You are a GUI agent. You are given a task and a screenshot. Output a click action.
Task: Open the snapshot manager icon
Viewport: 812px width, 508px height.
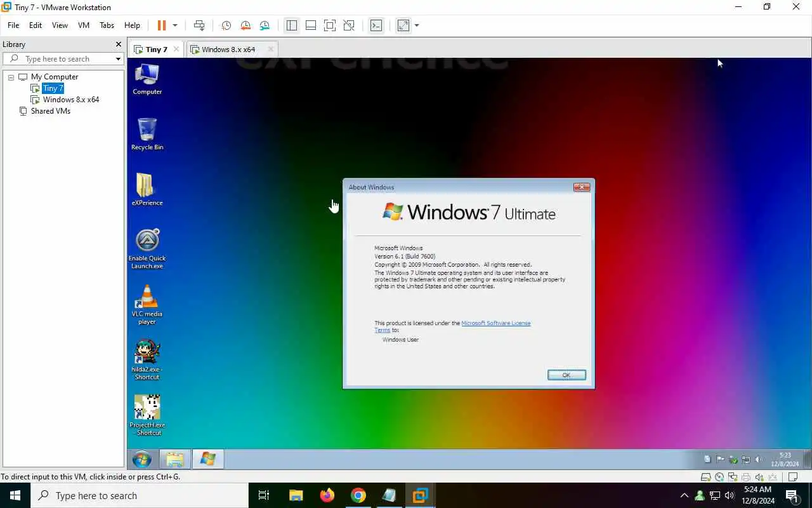(x=265, y=25)
